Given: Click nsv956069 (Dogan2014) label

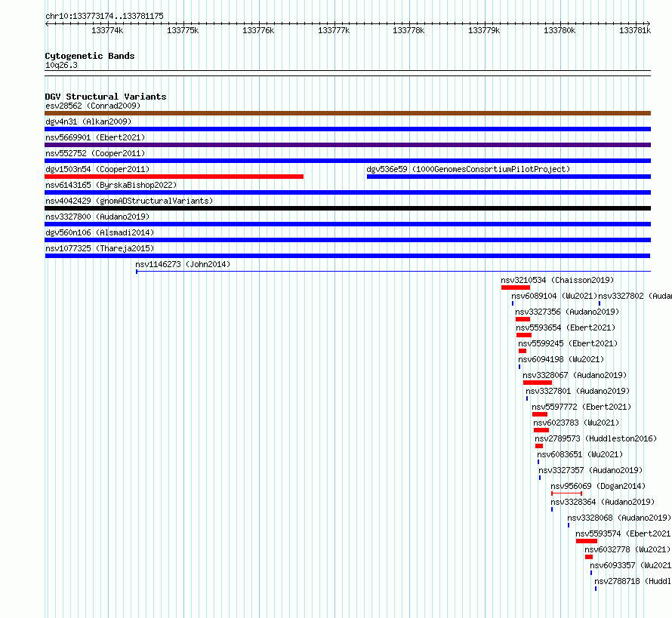Looking at the screenshot, I should [598, 486].
